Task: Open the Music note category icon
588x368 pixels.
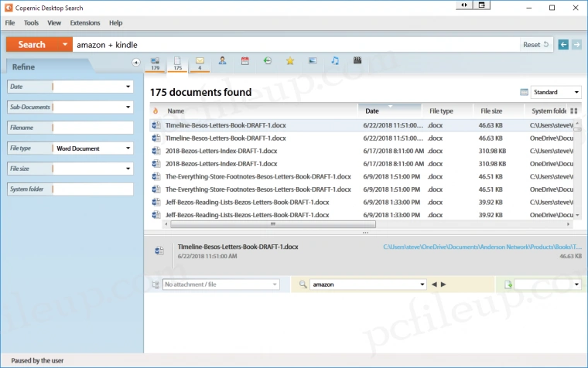Action: tap(335, 61)
